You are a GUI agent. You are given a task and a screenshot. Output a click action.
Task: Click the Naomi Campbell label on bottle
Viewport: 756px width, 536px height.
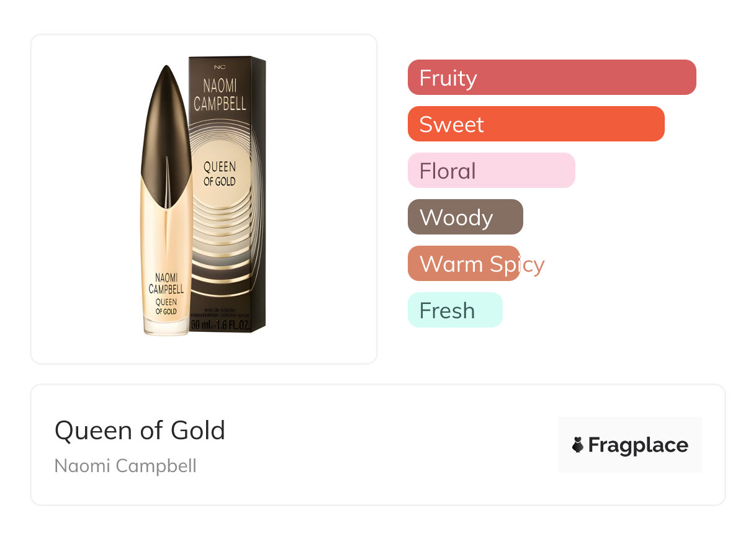coord(166,283)
